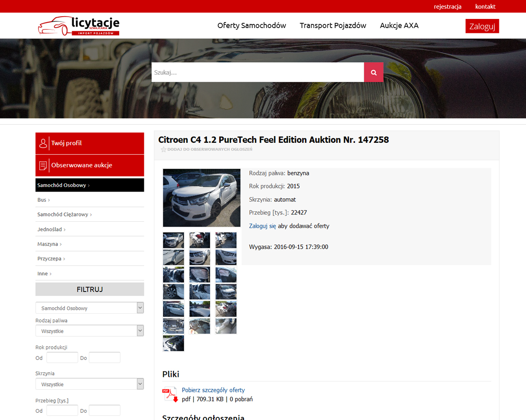Click the PDF file icon
The height and width of the screenshot is (420, 526).
point(170,394)
